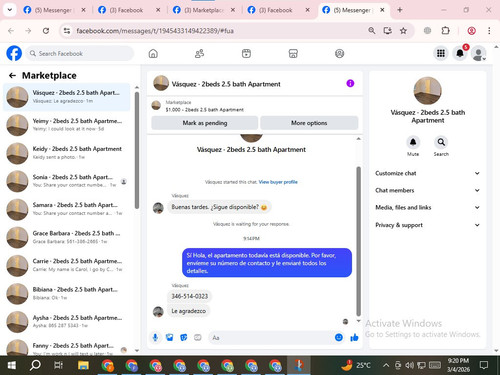Click Mark as pending button
The image size is (500, 375).
click(205, 123)
